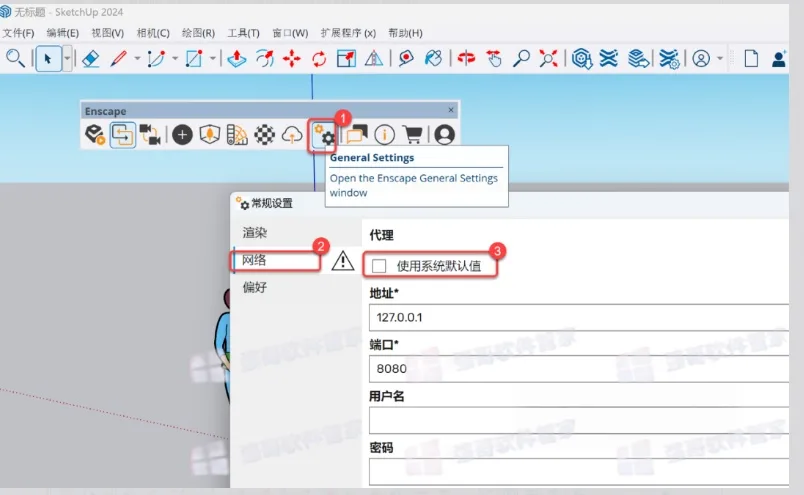
Task: Choose the Move tool
Action: tap(292, 58)
